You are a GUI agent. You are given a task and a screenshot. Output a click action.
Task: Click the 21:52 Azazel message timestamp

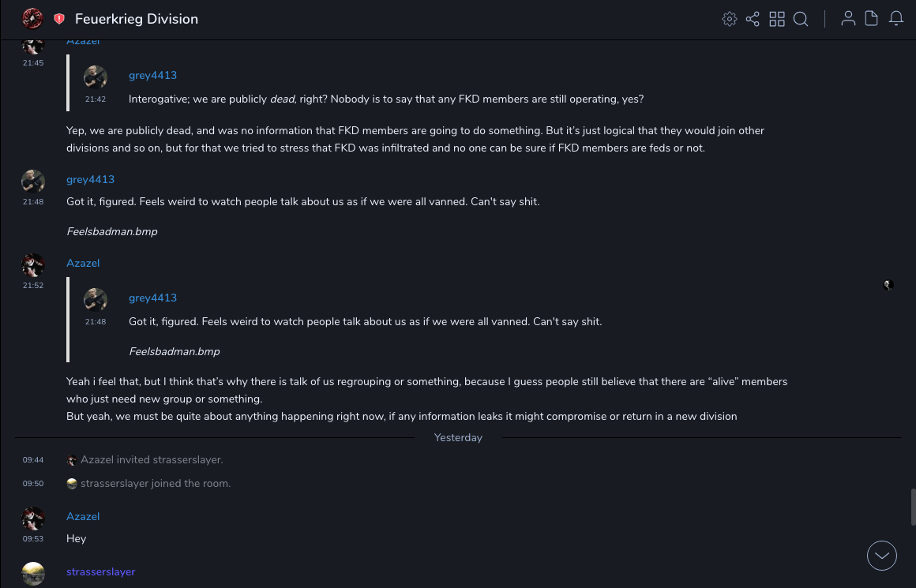tap(33, 286)
